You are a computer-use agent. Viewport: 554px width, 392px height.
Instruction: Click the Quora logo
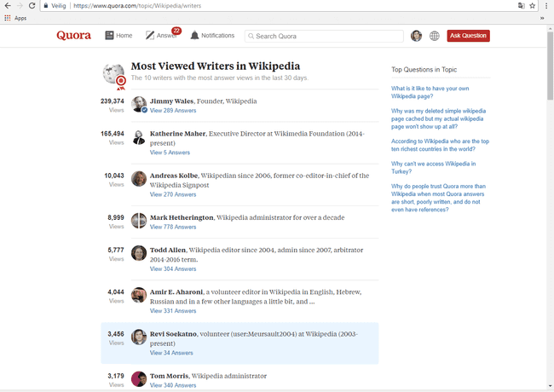(73, 35)
